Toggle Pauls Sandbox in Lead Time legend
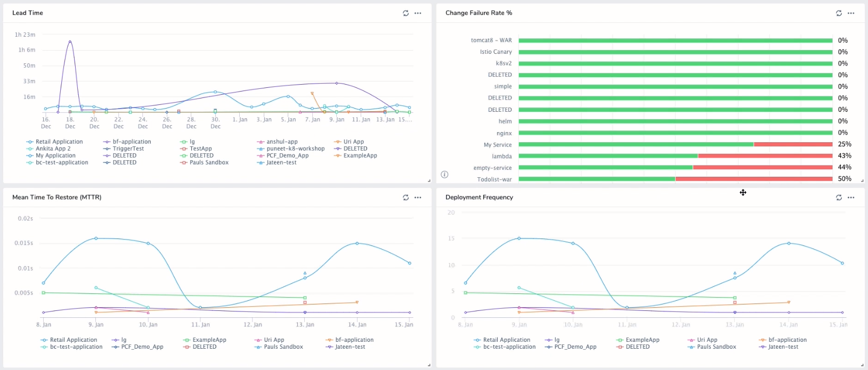Screen dimensions: 868x370 pyautogui.click(x=205, y=162)
